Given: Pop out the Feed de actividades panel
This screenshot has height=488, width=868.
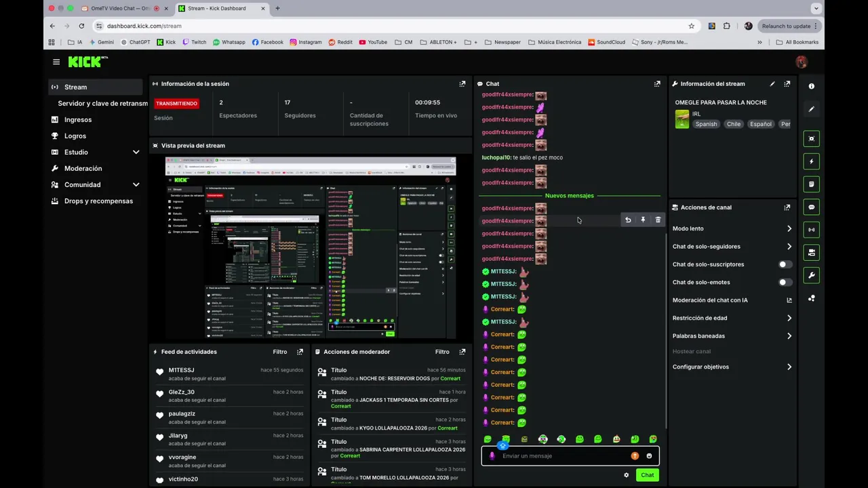Looking at the screenshot, I should pyautogui.click(x=300, y=352).
